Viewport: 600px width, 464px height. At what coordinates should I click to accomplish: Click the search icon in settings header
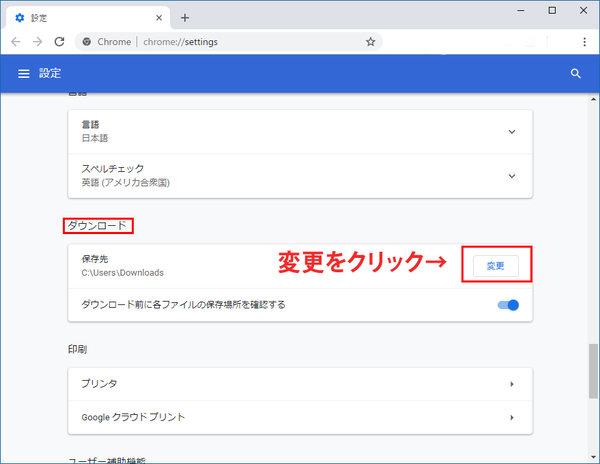point(575,73)
